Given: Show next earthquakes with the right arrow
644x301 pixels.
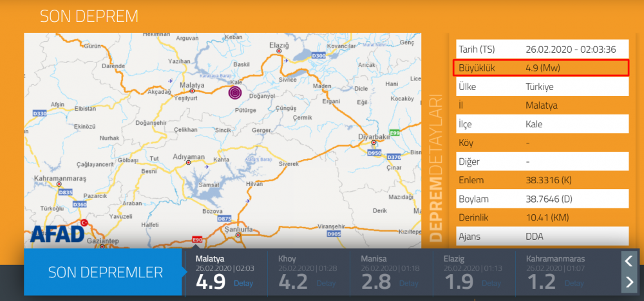Looking at the screenshot, I should [629, 281].
